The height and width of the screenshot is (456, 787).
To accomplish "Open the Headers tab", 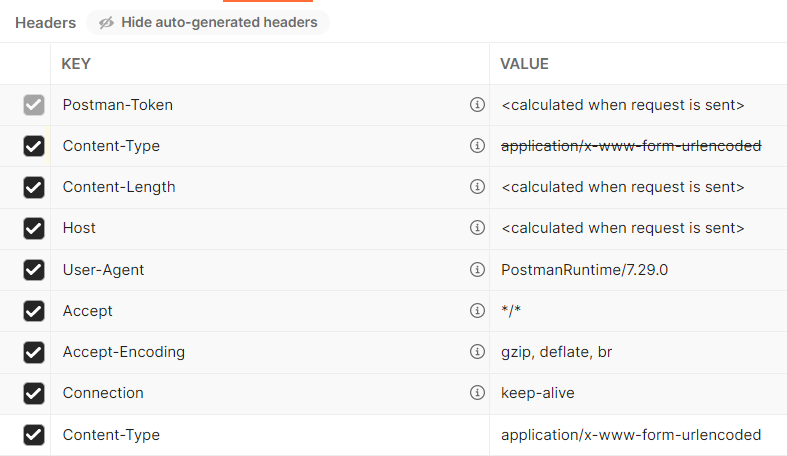I will [x=45, y=22].
